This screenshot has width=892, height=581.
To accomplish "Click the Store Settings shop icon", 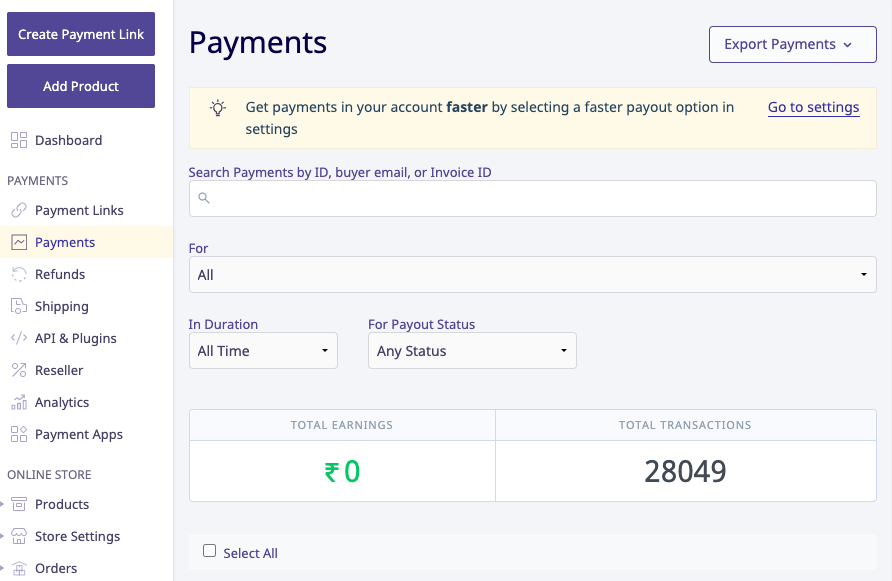I will point(19,536).
